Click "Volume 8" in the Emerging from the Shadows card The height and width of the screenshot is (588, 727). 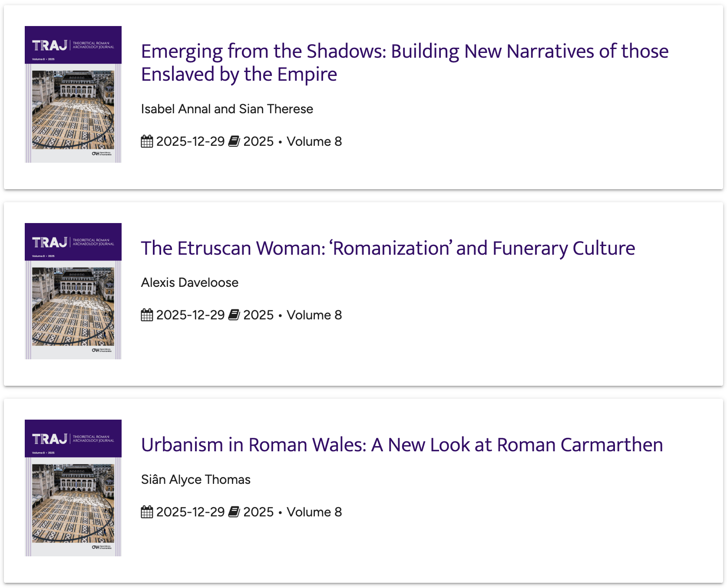[x=314, y=141]
